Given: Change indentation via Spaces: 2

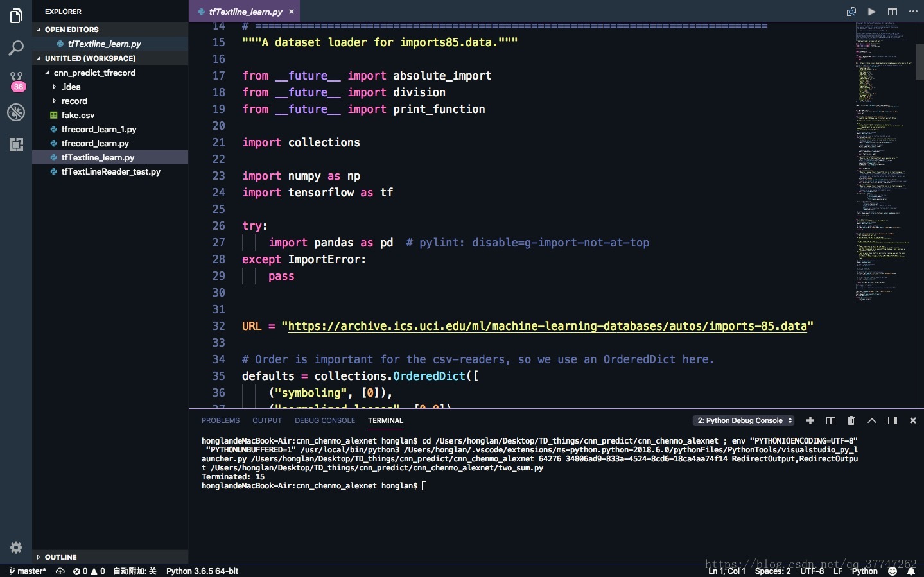Looking at the screenshot, I should (x=772, y=571).
